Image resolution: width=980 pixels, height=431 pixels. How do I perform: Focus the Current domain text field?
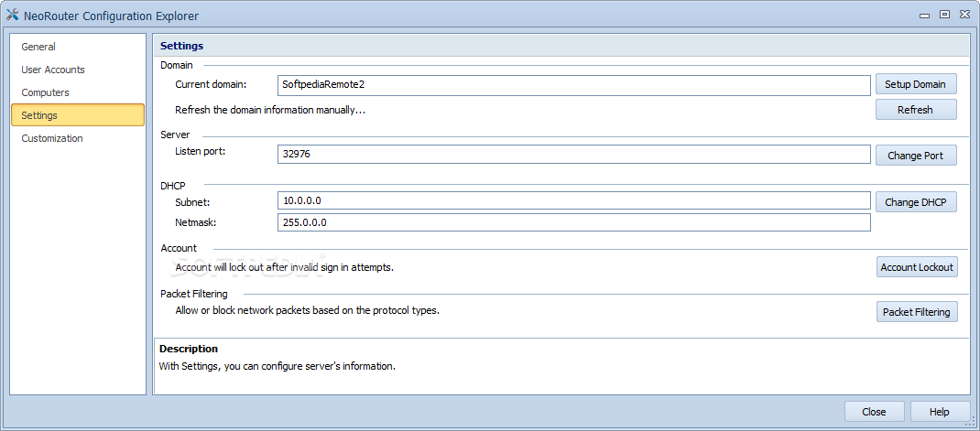coord(573,85)
